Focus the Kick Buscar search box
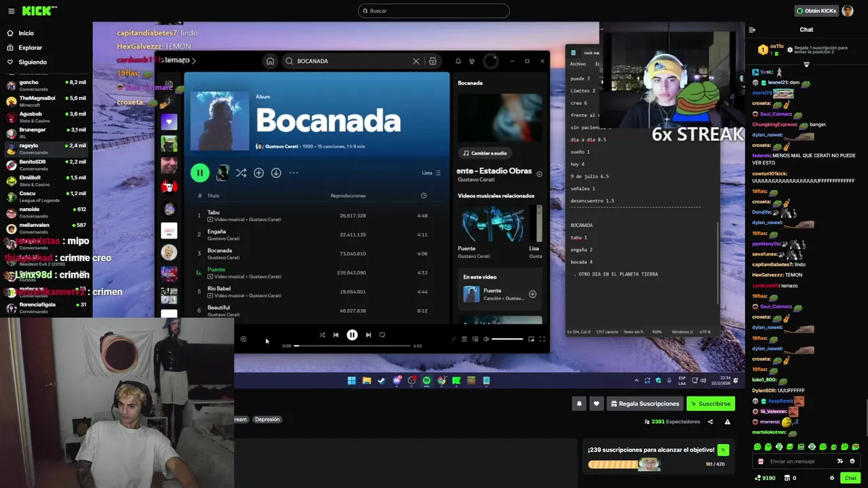 click(434, 11)
